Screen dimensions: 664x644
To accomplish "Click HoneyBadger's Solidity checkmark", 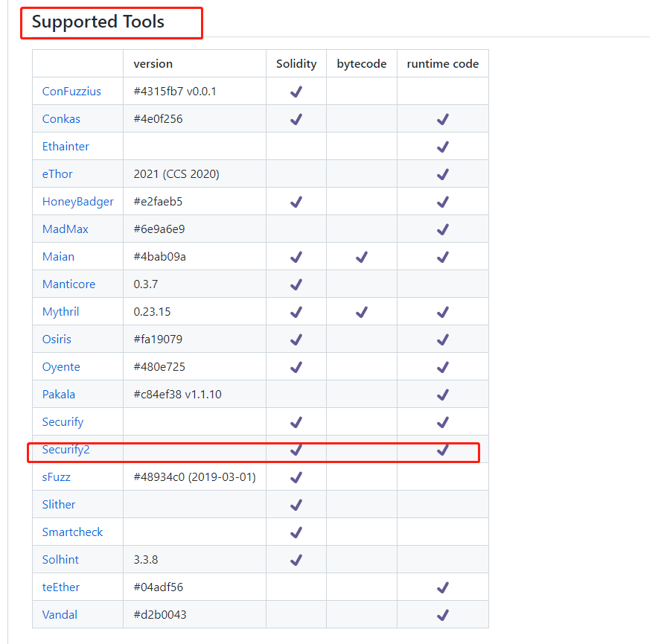I will point(296,201).
